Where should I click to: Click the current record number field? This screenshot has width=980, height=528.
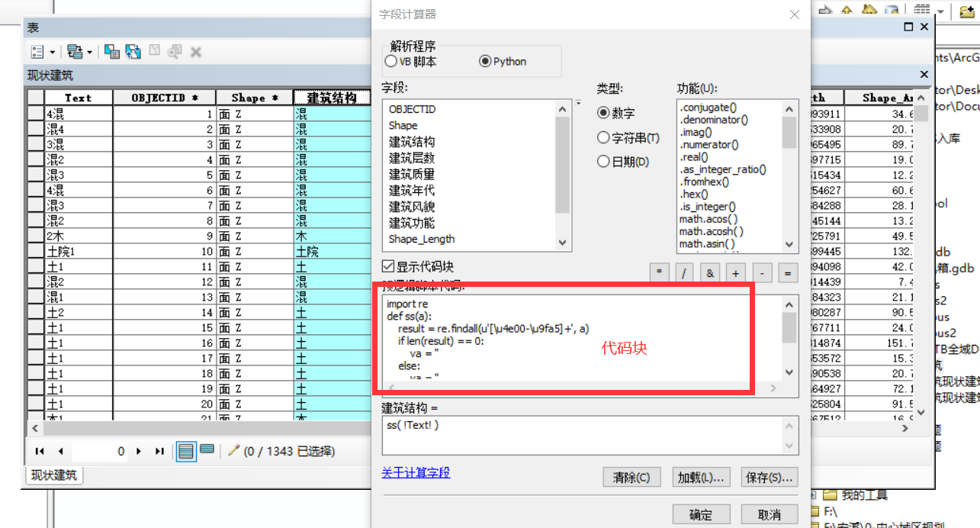tap(100, 452)
